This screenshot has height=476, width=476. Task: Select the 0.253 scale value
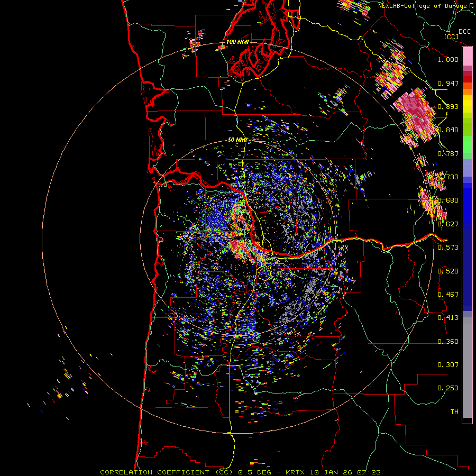(448, 388)
